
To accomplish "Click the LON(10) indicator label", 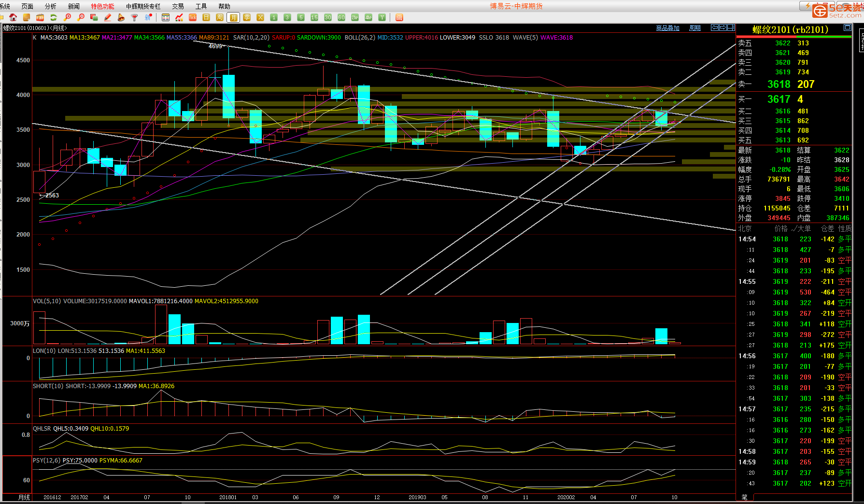I will 44,351.
